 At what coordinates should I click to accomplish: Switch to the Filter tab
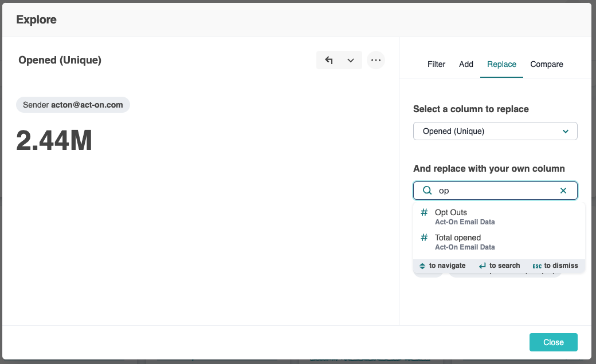436,64
